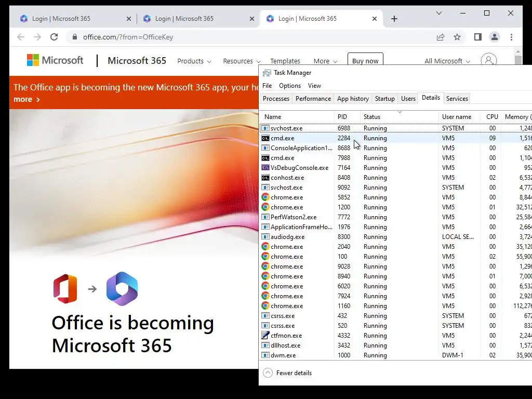Click the browser back arrow icon
The height and width of the screenshot is (399, 532).
click(21, 37)
